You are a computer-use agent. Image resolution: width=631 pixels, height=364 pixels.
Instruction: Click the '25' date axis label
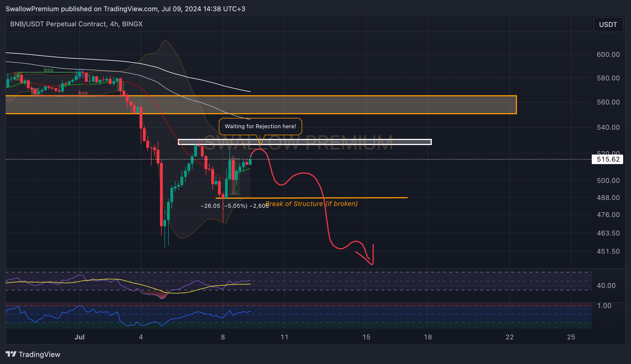click(x=571, y=337)
